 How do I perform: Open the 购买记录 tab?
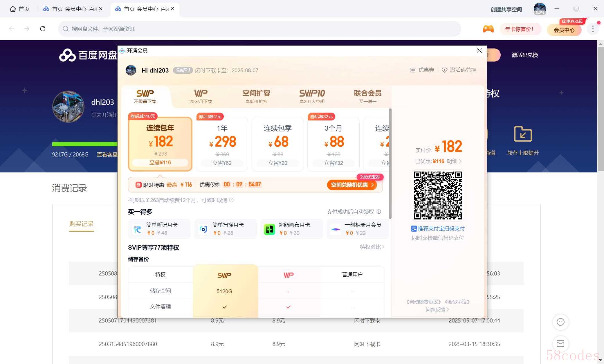pos(81,224)
